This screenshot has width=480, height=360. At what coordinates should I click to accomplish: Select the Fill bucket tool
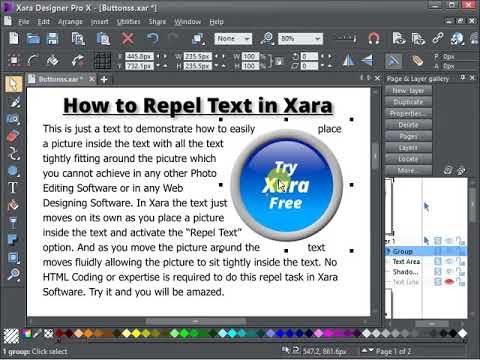[x=13, y=205]
